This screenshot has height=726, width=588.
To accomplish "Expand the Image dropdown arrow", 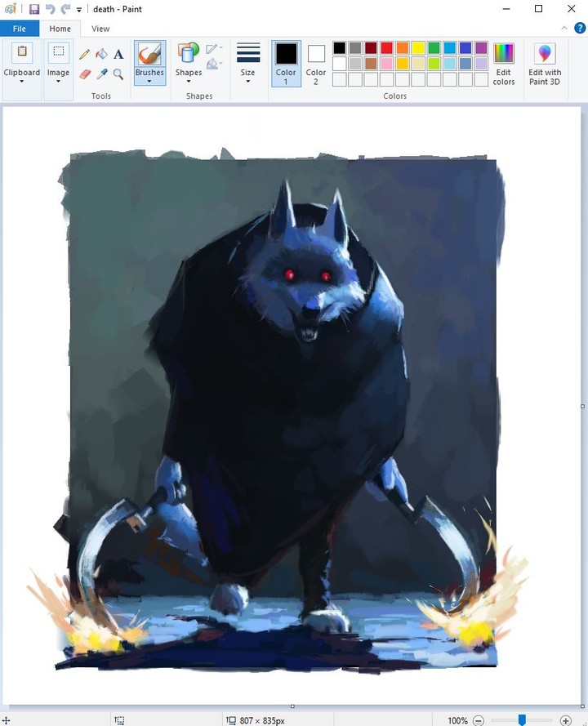I will pyautogui.click(x=58, y=82).
